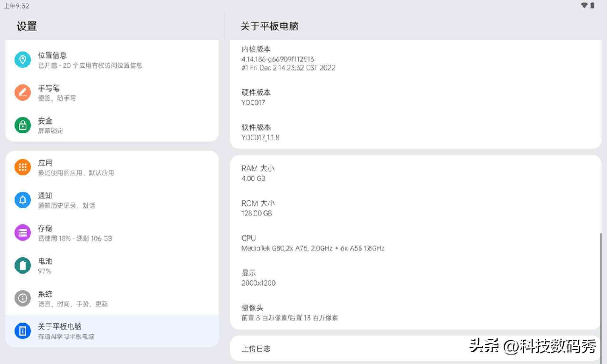Tap 语言、时间、手势、更新 subtitle
The width and height of the screenshot is (607, 364).
click(x=73, y=304)
